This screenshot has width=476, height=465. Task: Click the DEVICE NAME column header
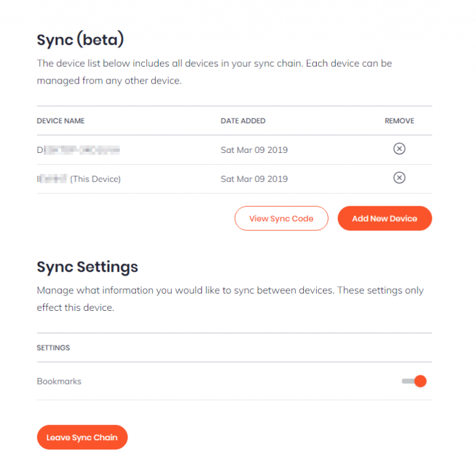point(61,121)
